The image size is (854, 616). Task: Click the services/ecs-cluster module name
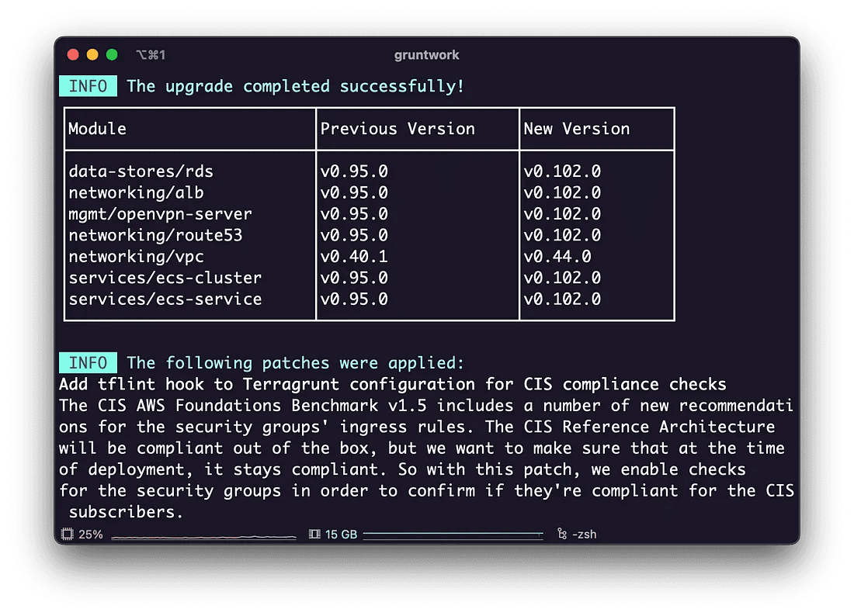click(x=165, y=278)
